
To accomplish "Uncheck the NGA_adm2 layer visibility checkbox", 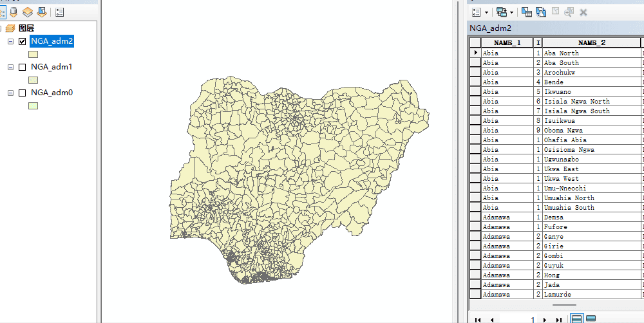I will tap(23, 41).
